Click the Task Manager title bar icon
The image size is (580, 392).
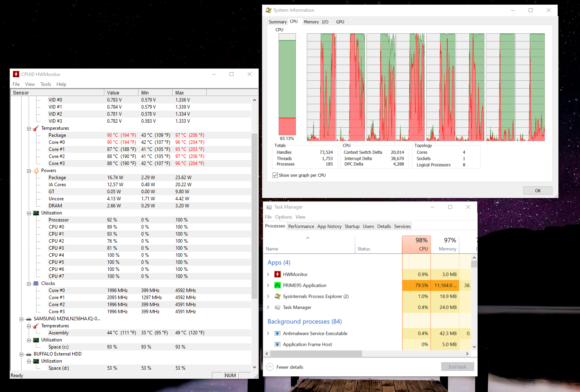click(x=269, y=207)
